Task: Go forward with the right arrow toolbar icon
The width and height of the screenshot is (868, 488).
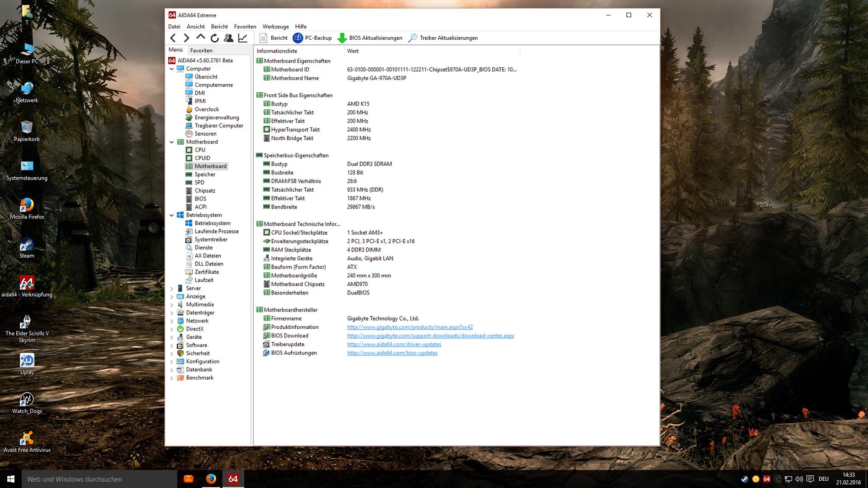Action: [186, 38]
